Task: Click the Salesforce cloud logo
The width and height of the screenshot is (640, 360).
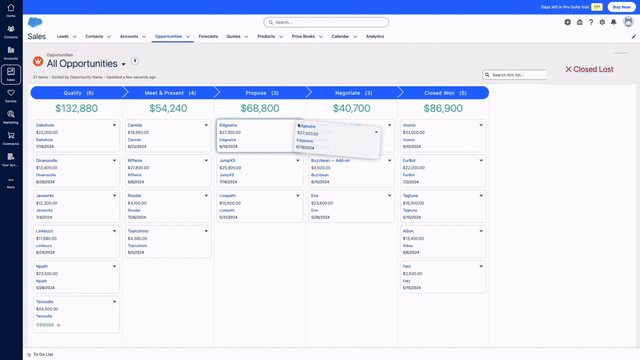Action: click(35, 22)
